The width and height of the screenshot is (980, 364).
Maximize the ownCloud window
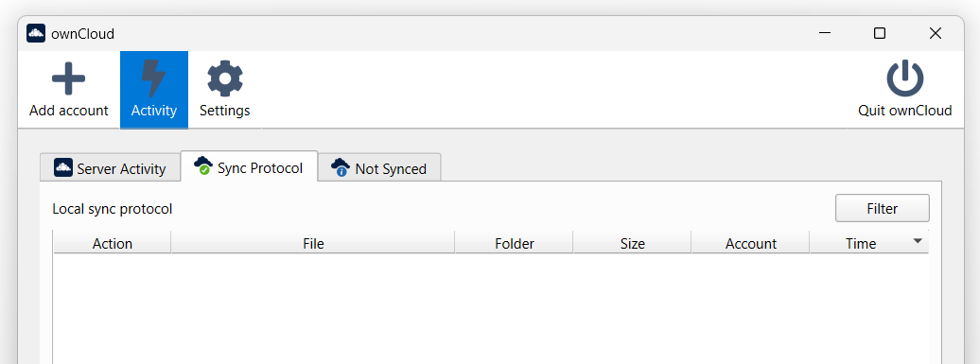[x=880, y=33]
